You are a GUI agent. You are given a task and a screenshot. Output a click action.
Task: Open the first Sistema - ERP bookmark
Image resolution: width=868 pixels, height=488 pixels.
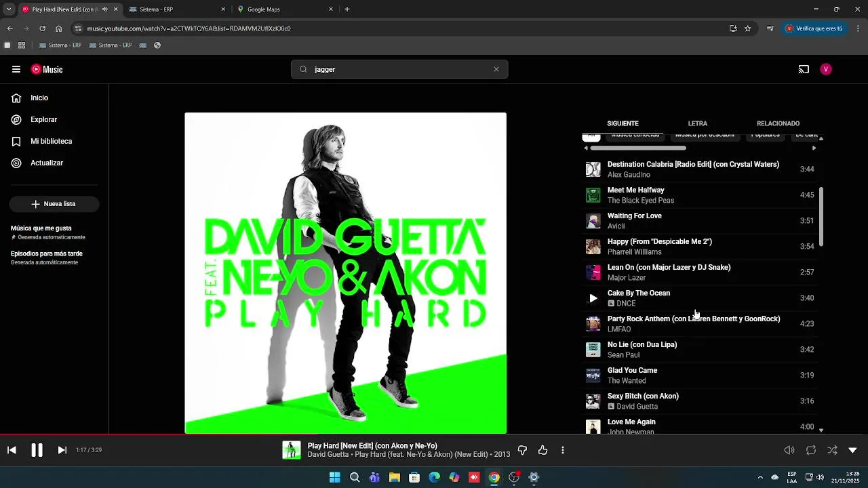coord(60,45)
